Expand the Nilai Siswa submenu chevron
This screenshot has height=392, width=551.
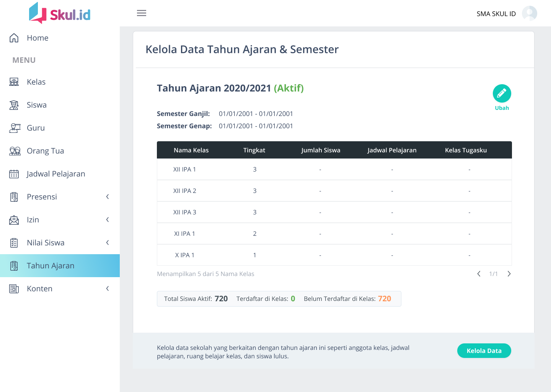(108, 243)
